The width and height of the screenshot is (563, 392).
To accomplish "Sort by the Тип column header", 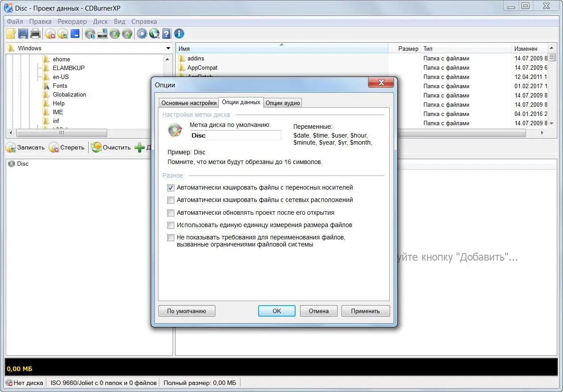I will (x=466, y=49).
